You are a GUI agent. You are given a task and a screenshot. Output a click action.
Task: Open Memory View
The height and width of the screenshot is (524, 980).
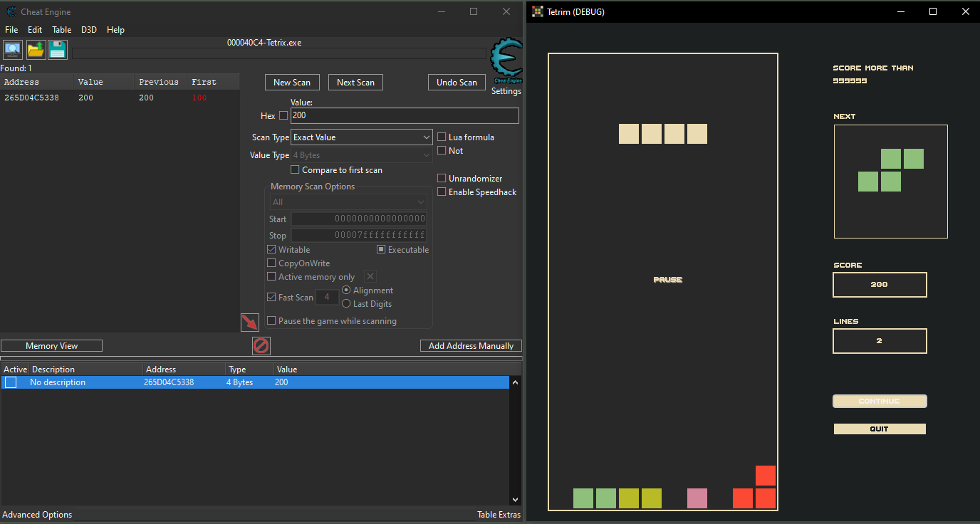pyautogui.click(x=51, y=346)
